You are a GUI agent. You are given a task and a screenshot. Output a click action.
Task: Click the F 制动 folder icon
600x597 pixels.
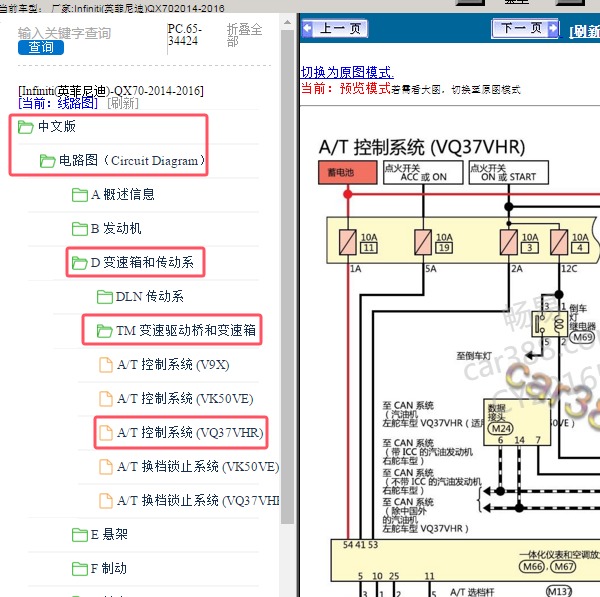[80, 569]
